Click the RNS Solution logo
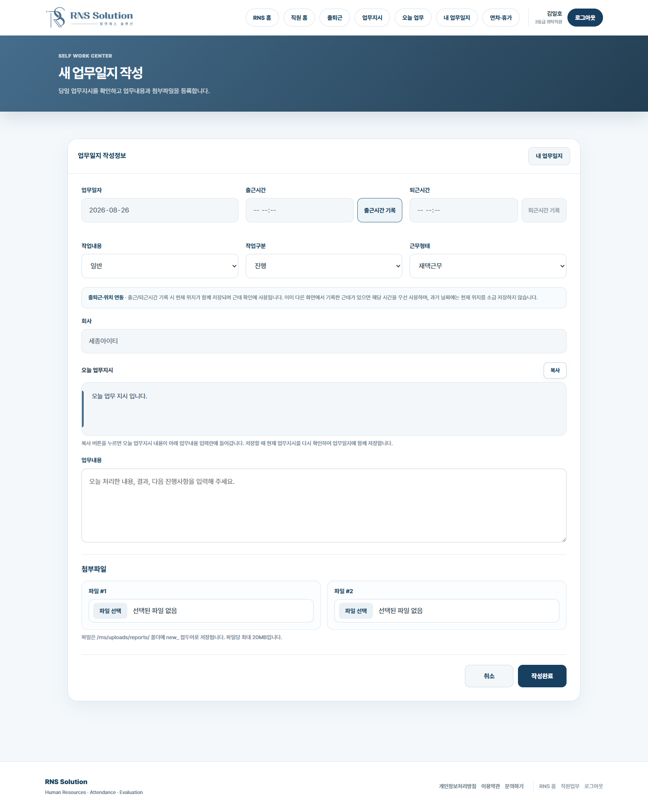 (90, 18)
